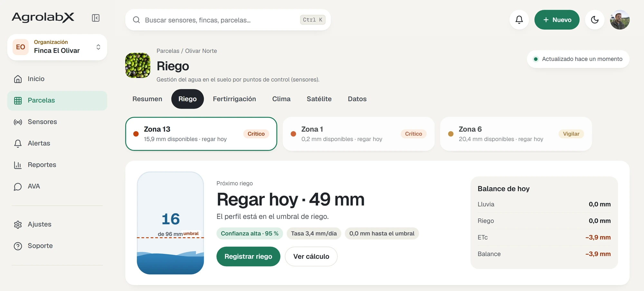This screenshot has height=291, width=644.
Task: Open notifications bell in top bar
Action: coord(519,20)
